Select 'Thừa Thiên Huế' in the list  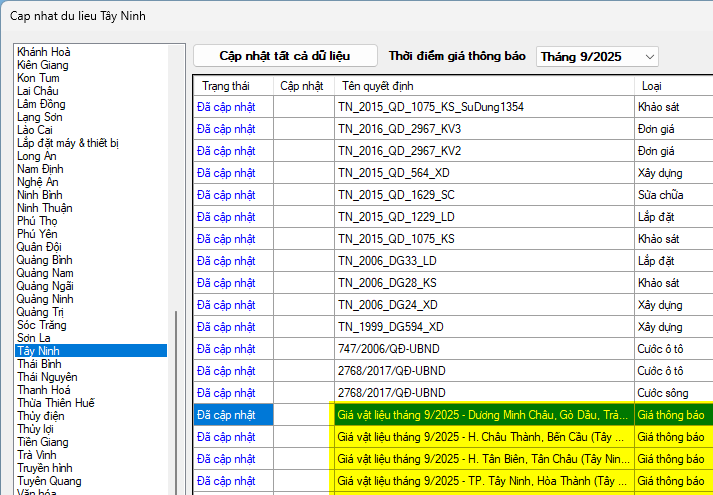(56, 403)
